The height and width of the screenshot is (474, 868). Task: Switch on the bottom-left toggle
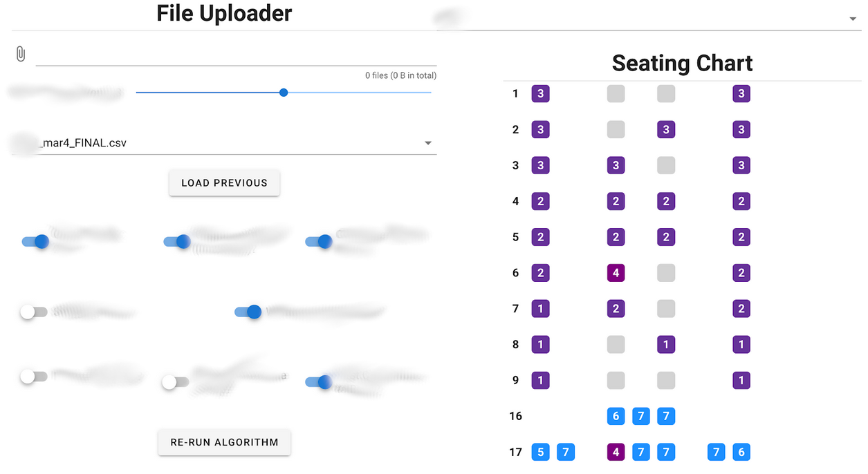tap(33, 377)
